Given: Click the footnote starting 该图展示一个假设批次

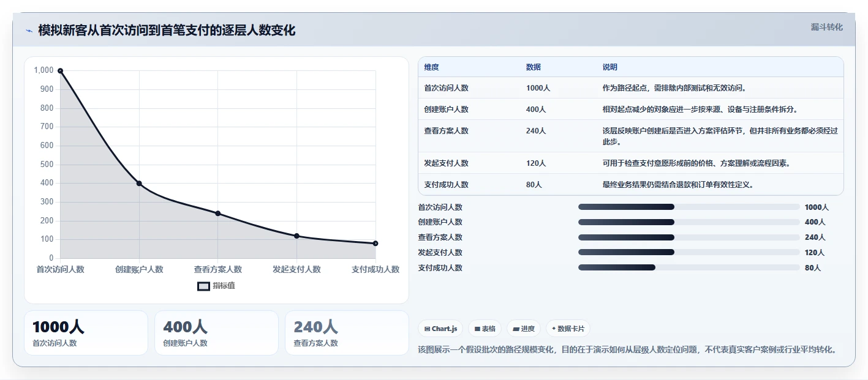Looking at the screenshot, I should click(x=627, y=350).
